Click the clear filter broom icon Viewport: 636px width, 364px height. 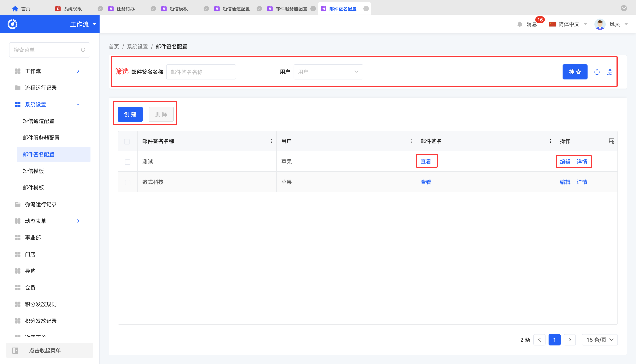point(610,72)
